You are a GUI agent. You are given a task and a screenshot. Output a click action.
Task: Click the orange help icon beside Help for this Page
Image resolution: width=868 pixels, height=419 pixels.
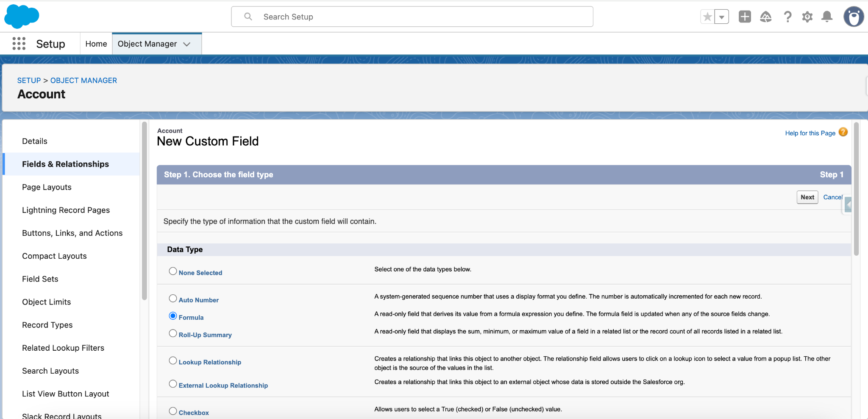[843, 132]
